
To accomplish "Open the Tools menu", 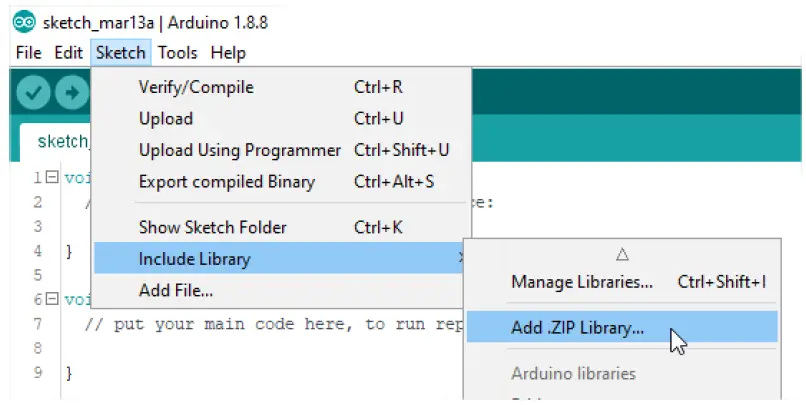I will point(177,52).
